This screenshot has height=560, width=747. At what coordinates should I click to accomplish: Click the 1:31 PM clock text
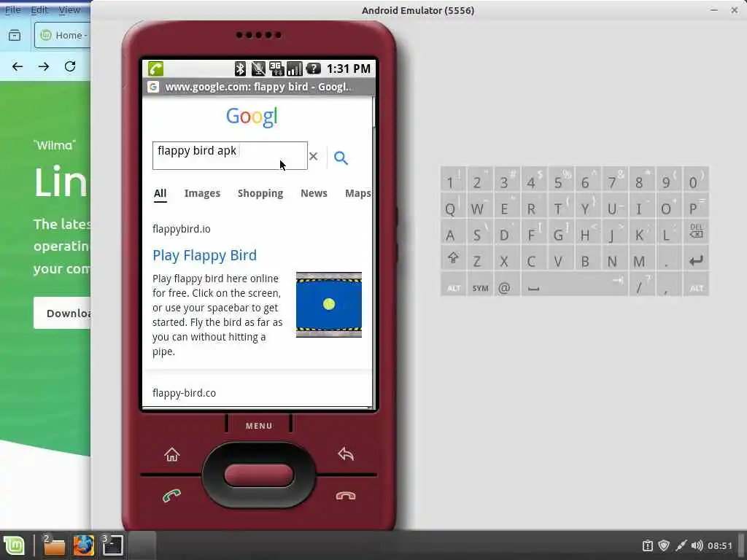pyautogui.click(x=349, y=69)
